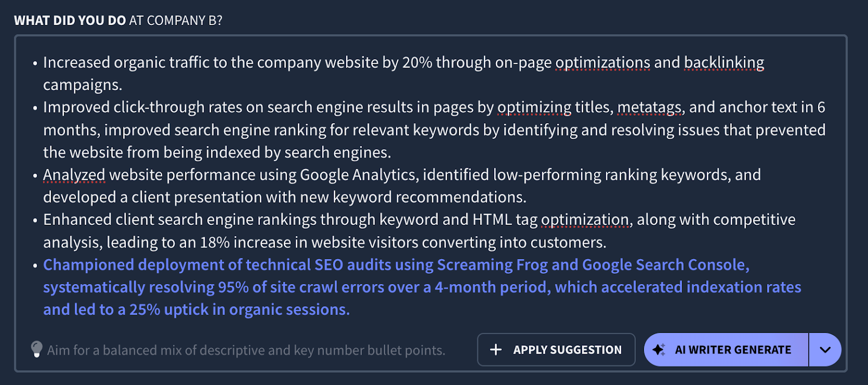The image size is (868, 385).
Task: Click the sparkles icon on AI Writer Generate
Action: (x=659, y=350)
